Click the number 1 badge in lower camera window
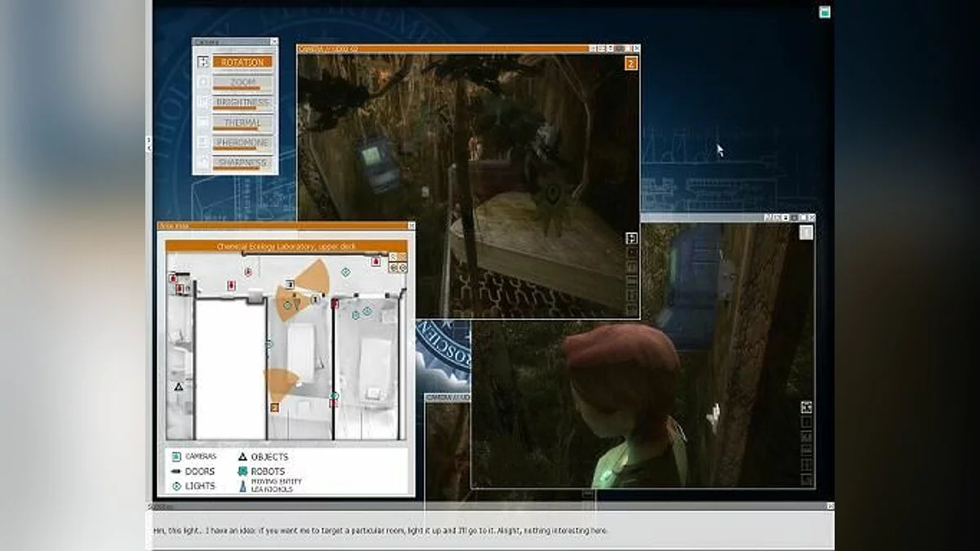Image resolution: width=980 pixels, height=551 pixels. point(806,233)
